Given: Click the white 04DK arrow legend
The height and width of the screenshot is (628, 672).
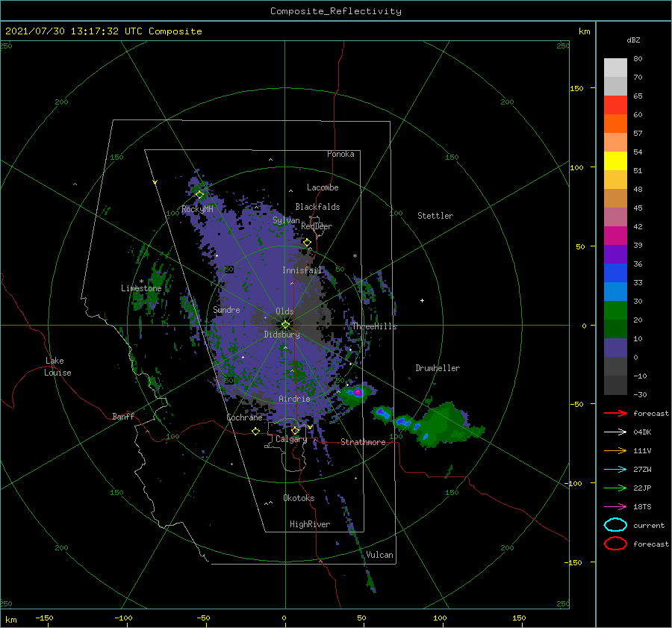Looking at the screenshot, I should [615, 432].
